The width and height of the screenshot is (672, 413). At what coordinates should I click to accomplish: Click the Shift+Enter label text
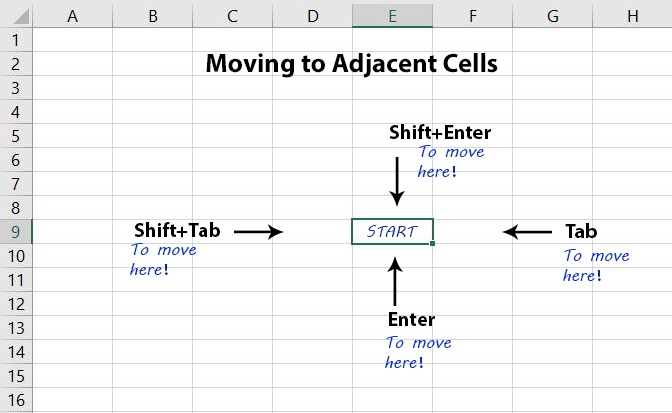pos(440,132)
